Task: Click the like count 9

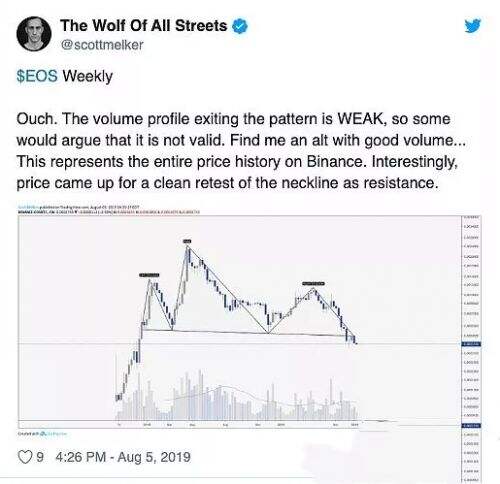Action: click(x=40, y=457)
